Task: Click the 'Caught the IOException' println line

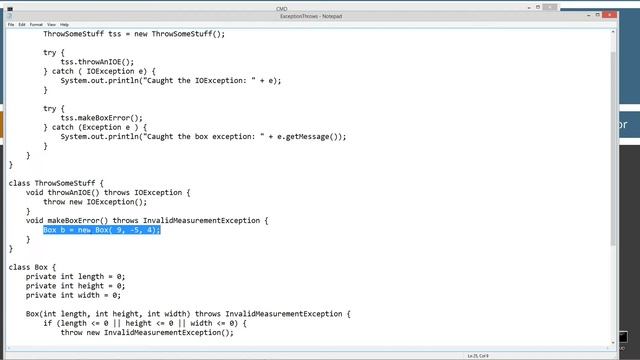Action: tap(171, 80)
